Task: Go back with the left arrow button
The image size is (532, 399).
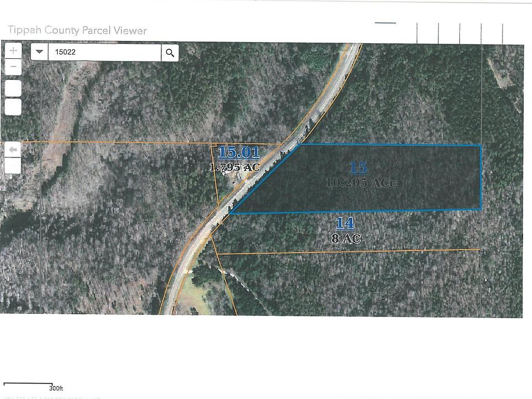Action: coord(13,150)
